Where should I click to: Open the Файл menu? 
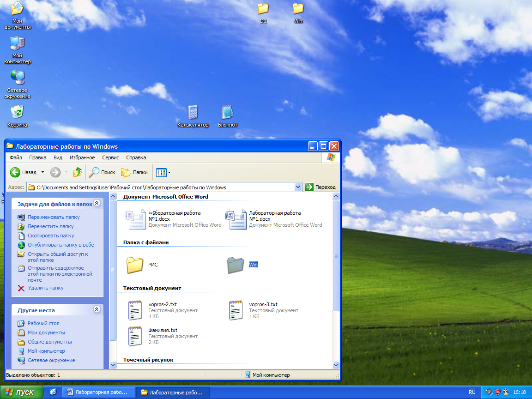(16, 157)
